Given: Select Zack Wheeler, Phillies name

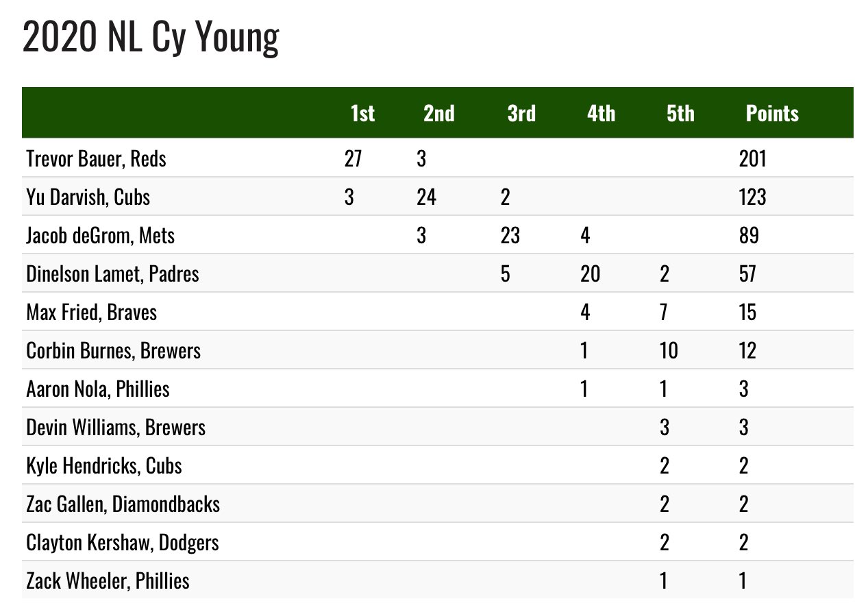Looking at the screenshot, I should tap(107, 581).
